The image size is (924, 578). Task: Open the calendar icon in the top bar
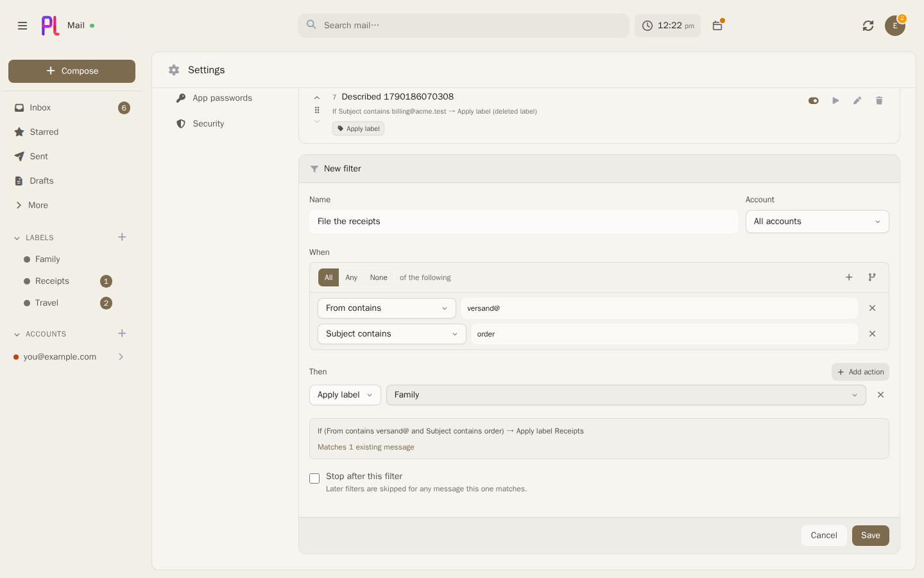717,26
